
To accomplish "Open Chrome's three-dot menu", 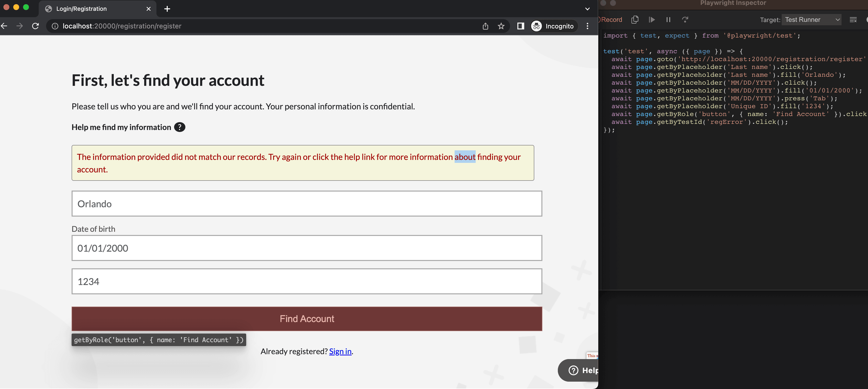I will 587,26.
